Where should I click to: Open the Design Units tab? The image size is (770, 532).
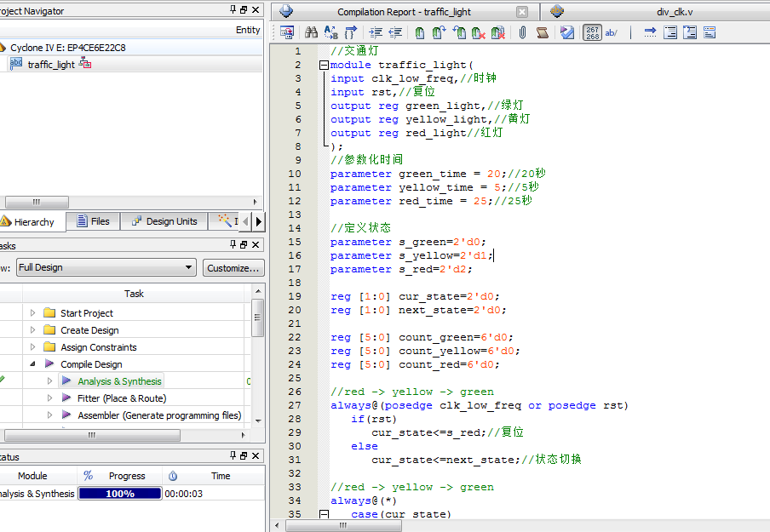point(164,221)
